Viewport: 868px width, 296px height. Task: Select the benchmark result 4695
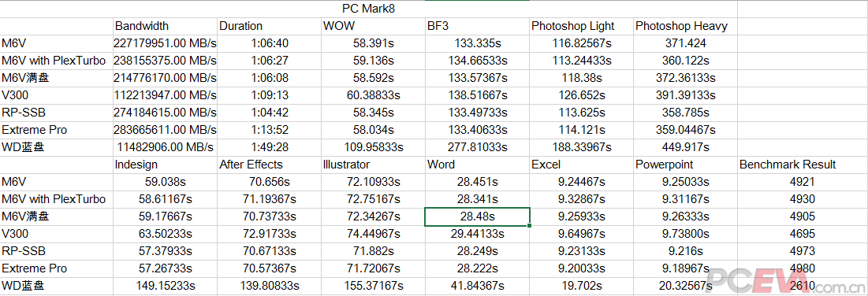(803, 234)
